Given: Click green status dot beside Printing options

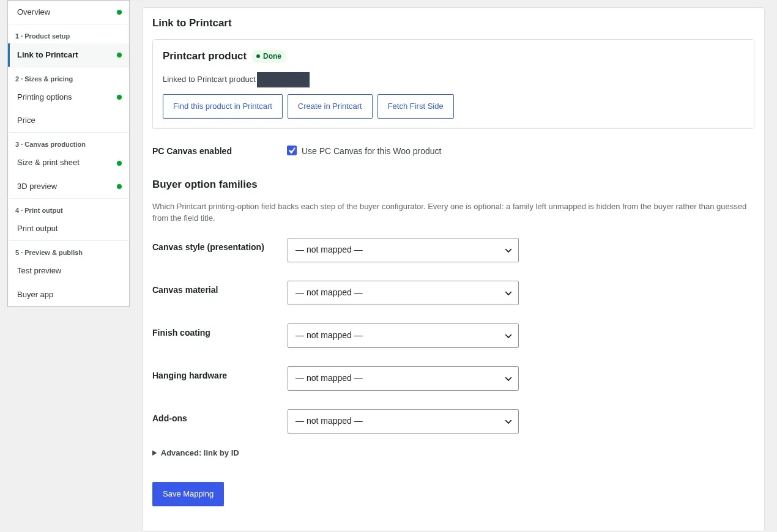Looking at the screenshot, I should click(x=119, y=97).
